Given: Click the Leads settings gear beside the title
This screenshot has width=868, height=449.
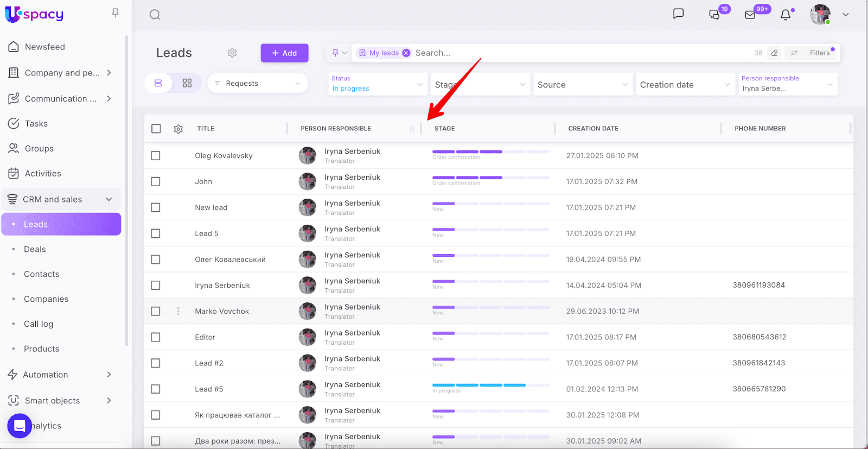Looking at the screenshot, I should point(232,53).
